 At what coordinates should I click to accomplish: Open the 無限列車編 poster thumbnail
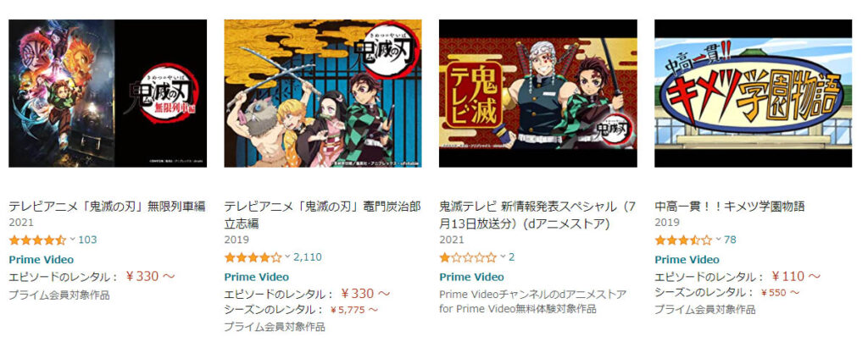(108, 93)
